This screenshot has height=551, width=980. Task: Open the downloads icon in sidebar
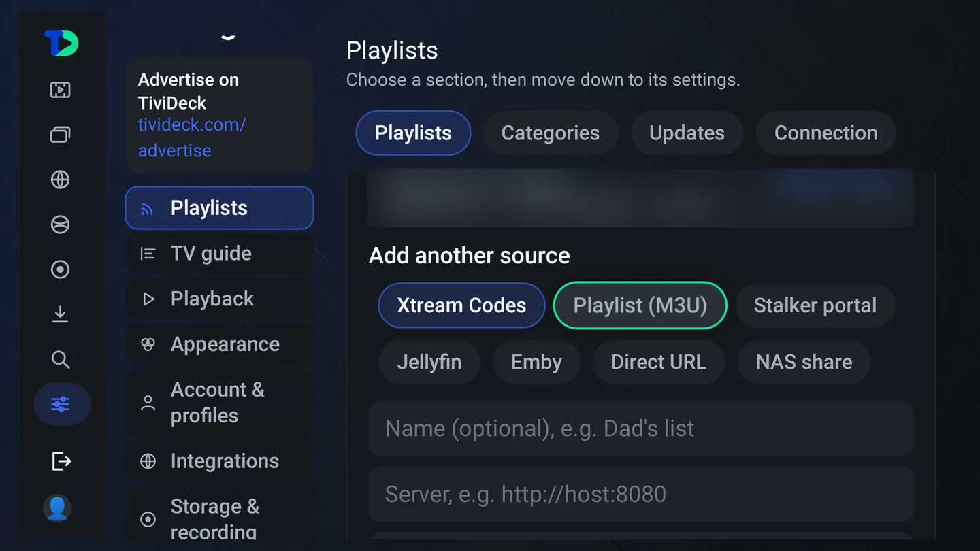click(x=61, y=314)
